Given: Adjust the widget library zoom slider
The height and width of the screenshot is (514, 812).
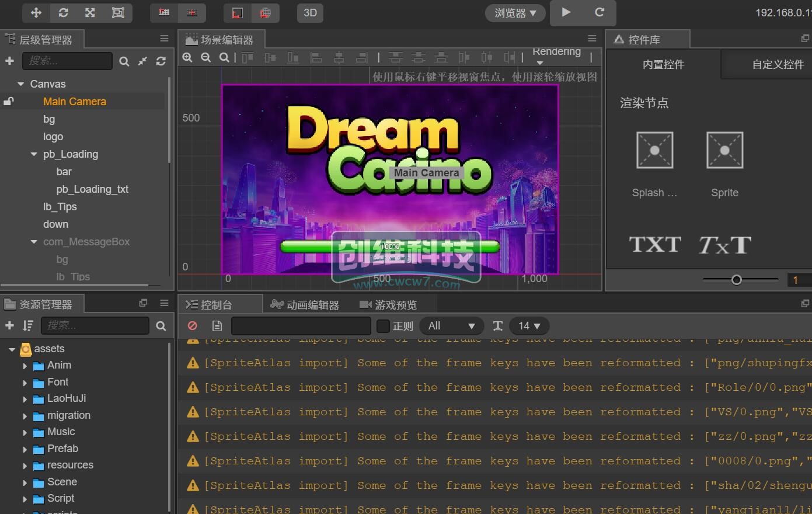Looking at the screenshot, I should 737,280.
